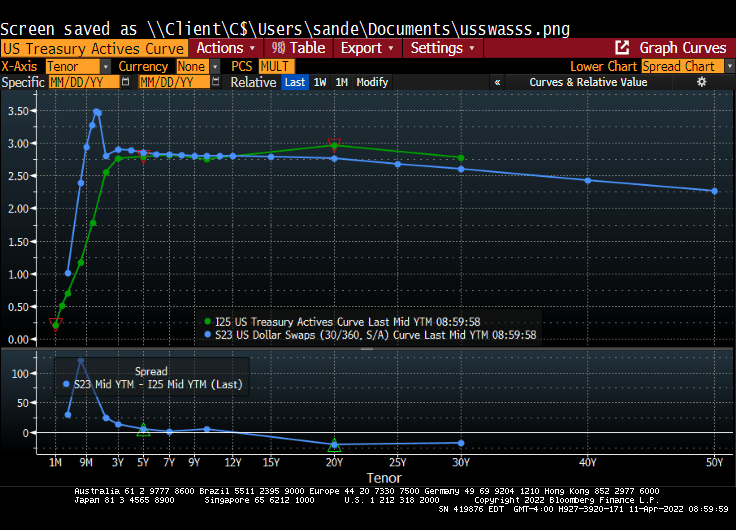Click the Table view icon
736x530 pixels.
(278, 48)
